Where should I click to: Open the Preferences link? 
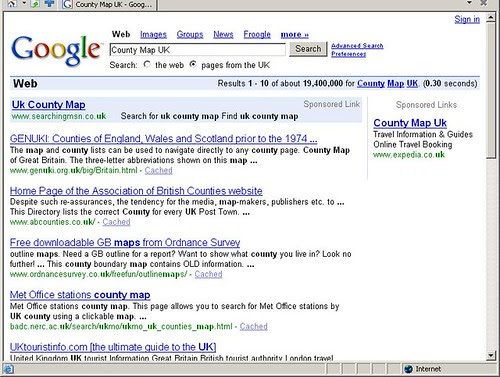(x=348, y=54)
